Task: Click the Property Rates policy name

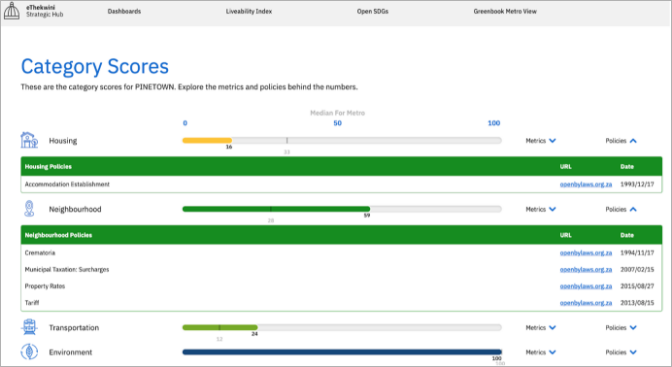Action: (x=45, y=286)
